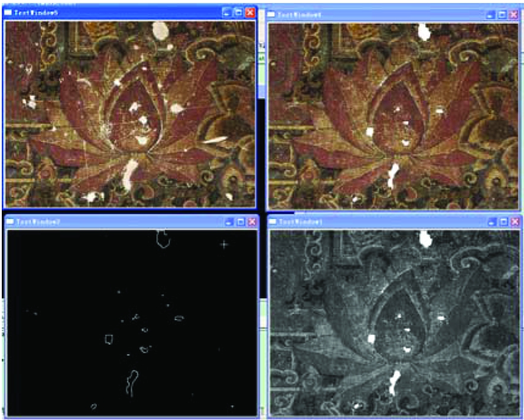The width and height of the screenshot is (524, 420).
Task: Click the crosshair marker in the black image
Action: click(224, 244)
